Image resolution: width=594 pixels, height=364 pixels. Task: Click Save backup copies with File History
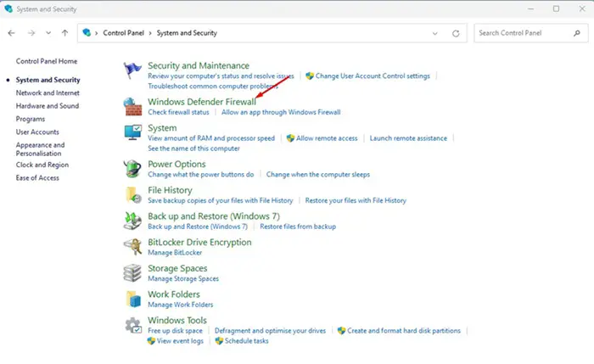point(221,200)
